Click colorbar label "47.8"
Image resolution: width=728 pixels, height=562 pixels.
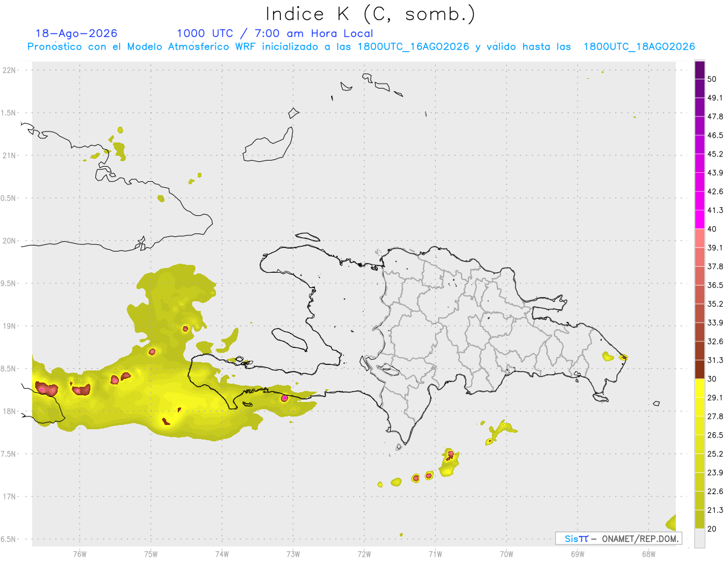tap(715, 116)
